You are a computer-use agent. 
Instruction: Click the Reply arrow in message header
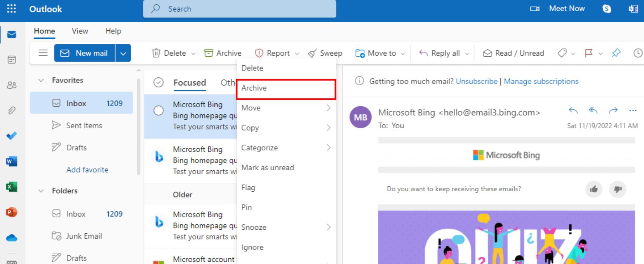(x=573, y=110)
